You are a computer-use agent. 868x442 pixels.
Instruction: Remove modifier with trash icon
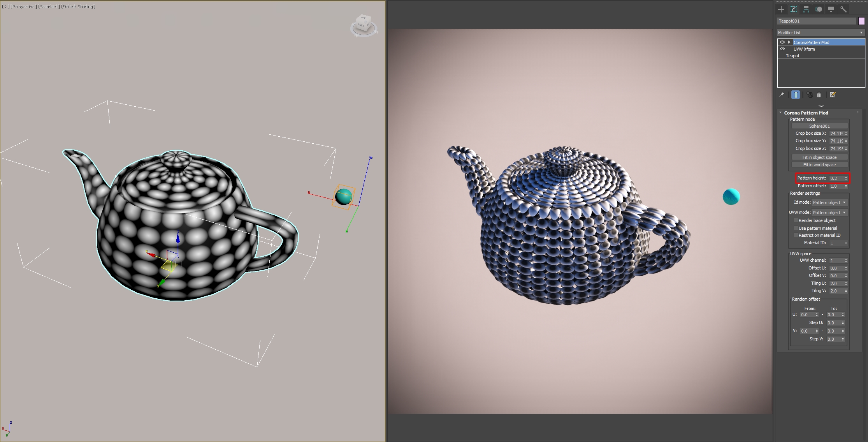tap(819, 95)
